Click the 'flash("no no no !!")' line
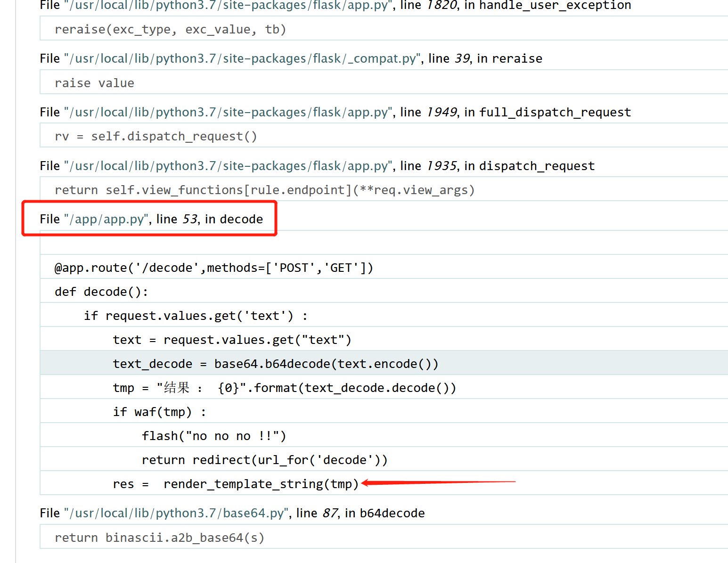Viewport: 728px width, 563px height. (384, 436)
